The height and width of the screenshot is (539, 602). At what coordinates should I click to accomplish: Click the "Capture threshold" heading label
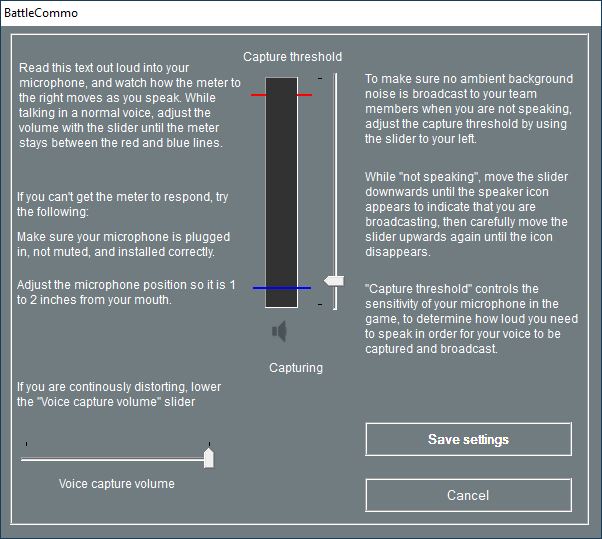[x=293, y=57]
